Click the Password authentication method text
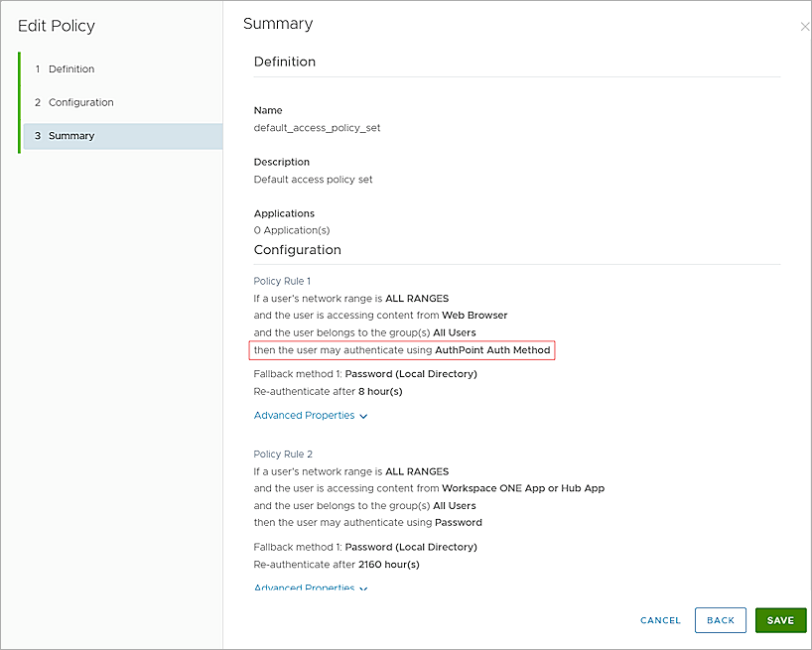The image size is (812, 650). click(x=459, y=522)
